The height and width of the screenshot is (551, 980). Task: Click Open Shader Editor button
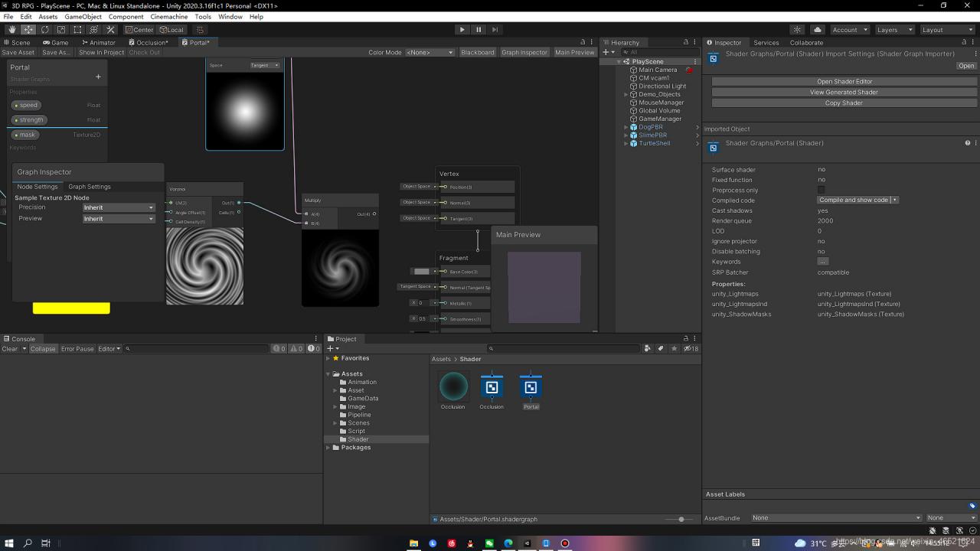[x=844, y=81]
